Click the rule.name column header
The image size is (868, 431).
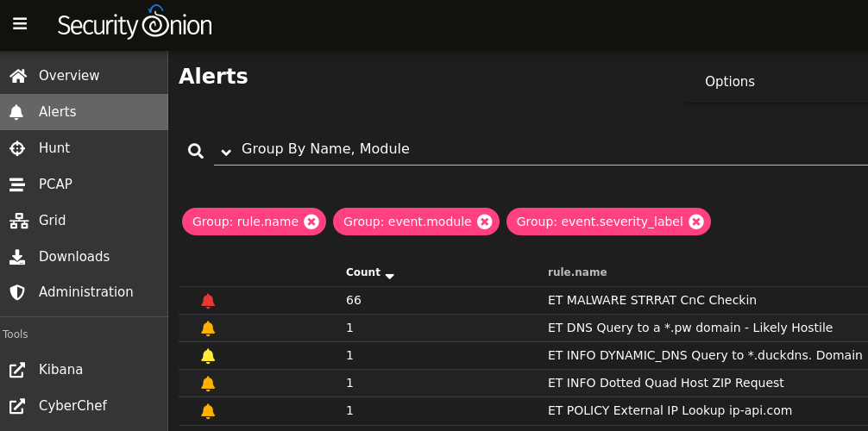point(577,272)
